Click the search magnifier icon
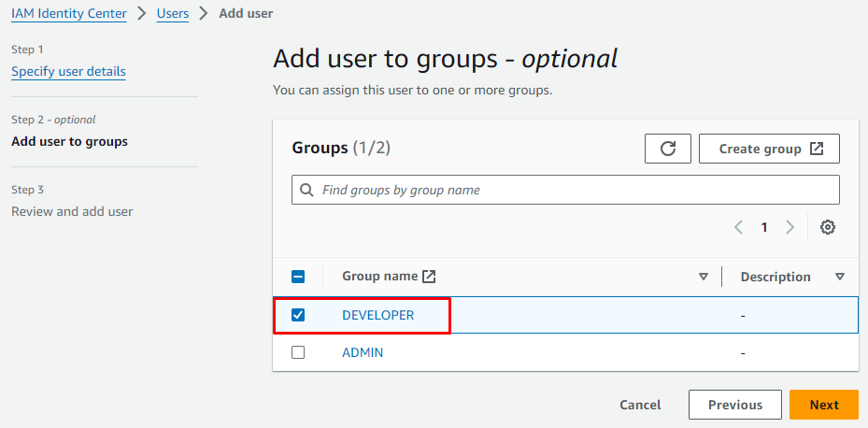This screenshot has width=868, height=428. pos(307,190)
